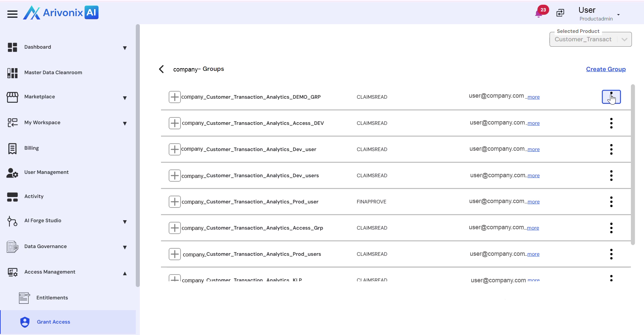Click the Activity sidebar icon
This screenshot has height=335, width=644.
click(x=12, y=197)
